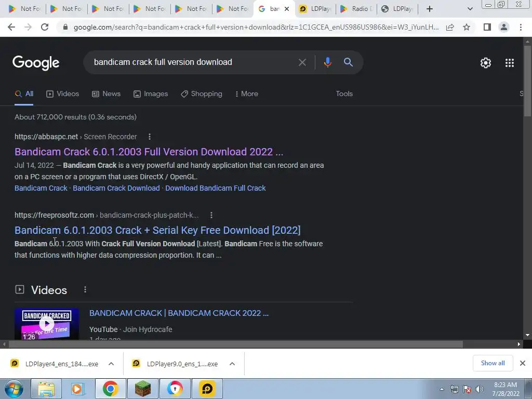Screen dimensions: 532x399
Task: Open Google settings gear icon
Action: click(486, 63)
